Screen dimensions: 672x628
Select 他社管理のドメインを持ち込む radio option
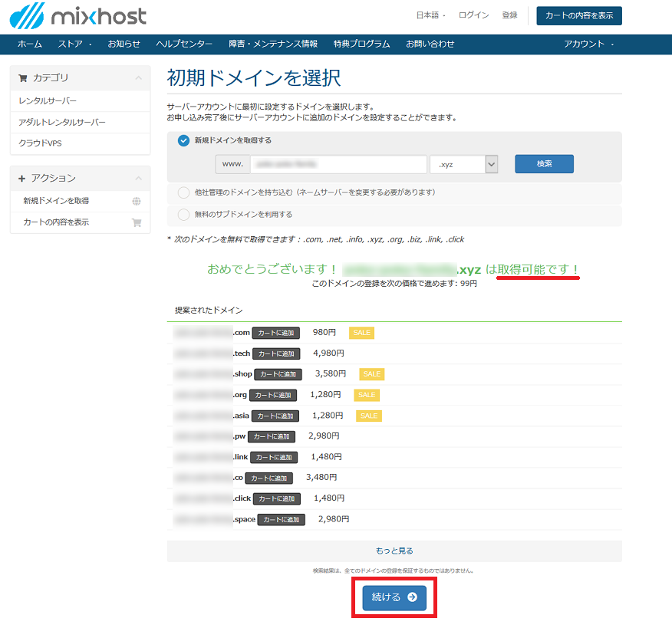(x=183, y=192)
